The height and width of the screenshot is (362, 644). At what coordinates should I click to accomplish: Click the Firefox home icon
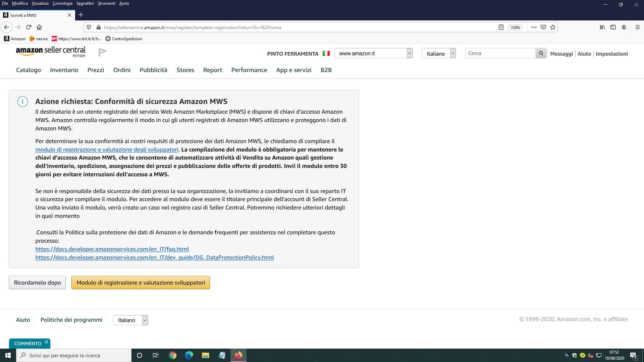coord(39,27)
